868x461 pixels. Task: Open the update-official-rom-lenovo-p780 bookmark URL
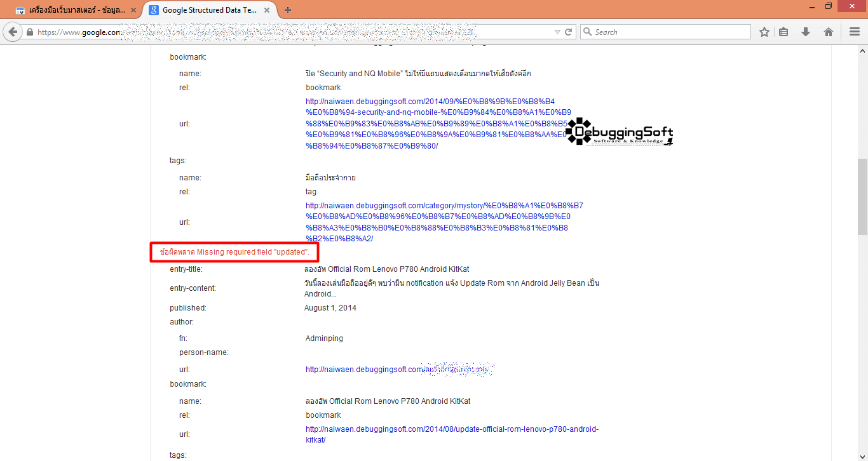pyautogui.click(x=452, y=434)
